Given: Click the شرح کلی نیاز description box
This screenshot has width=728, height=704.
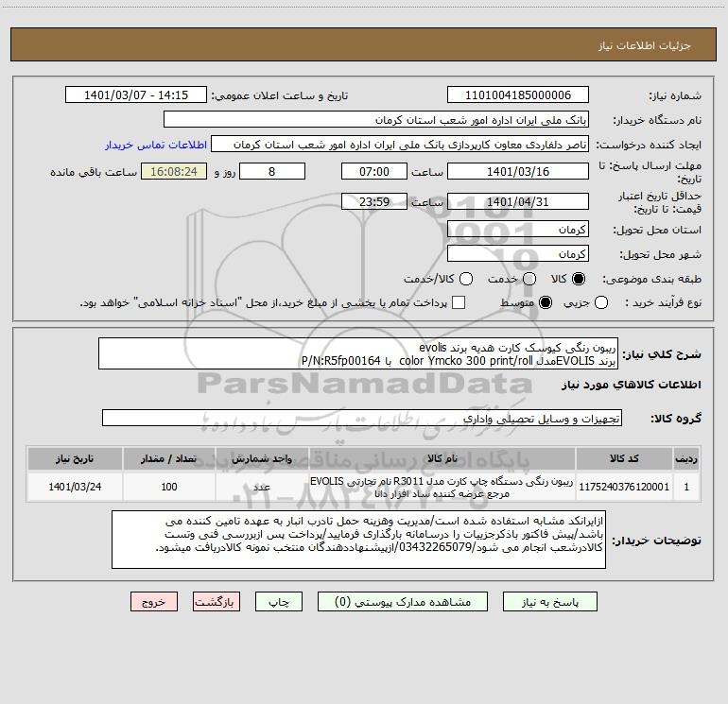Looking at the screenshot, I should tap(358, 353).
